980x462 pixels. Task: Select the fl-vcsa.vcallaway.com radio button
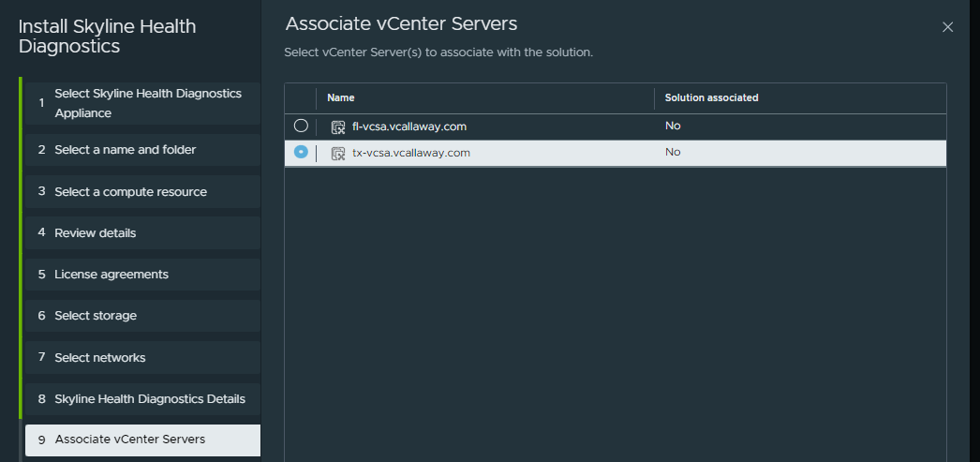301,126
